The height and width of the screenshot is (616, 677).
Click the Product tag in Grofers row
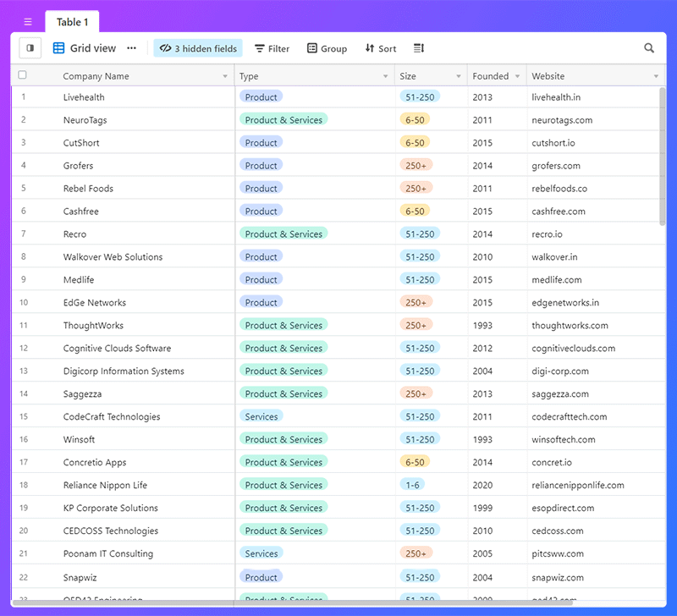pyautogui.click(x=261, y=165)
